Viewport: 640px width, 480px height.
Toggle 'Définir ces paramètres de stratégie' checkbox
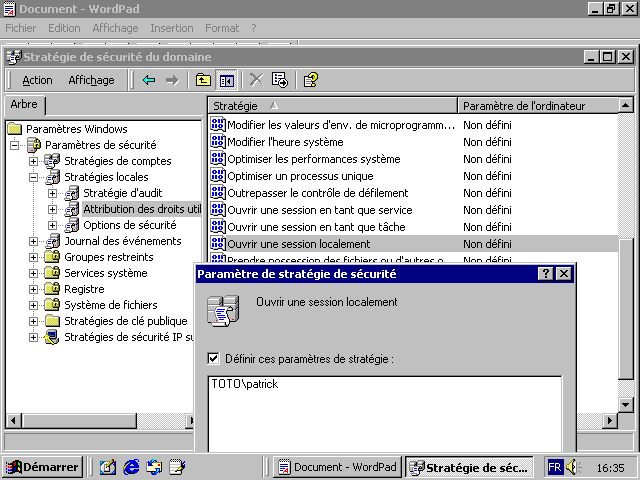pos(213,358)
